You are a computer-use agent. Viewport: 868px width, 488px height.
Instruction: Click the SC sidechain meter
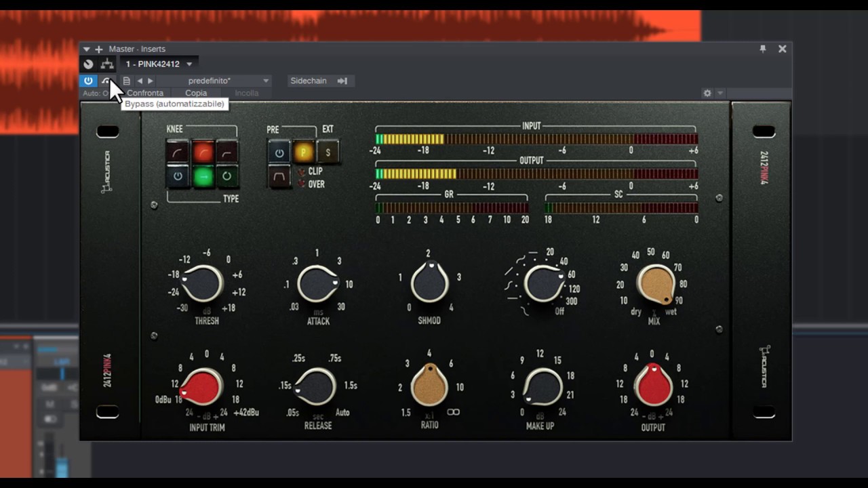tap(621, 208)
